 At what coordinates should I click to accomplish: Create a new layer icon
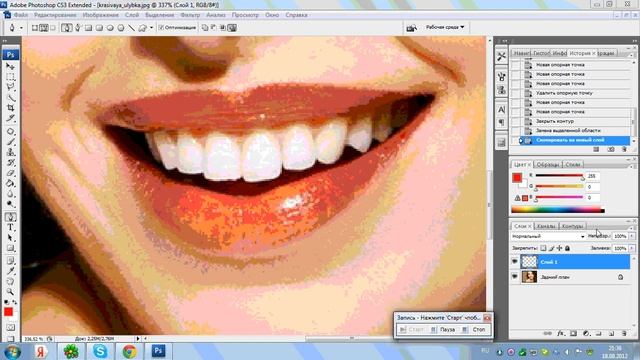pos(611,333)
